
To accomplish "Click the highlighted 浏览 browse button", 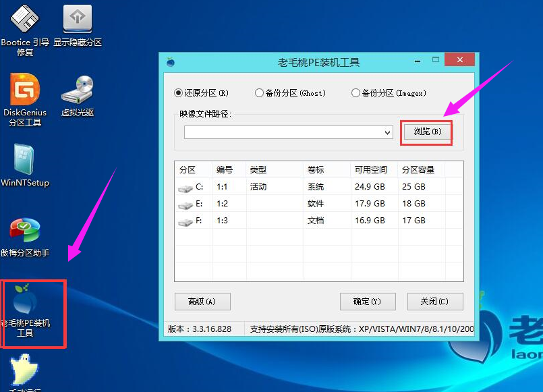I will click(x=426, y=132).
